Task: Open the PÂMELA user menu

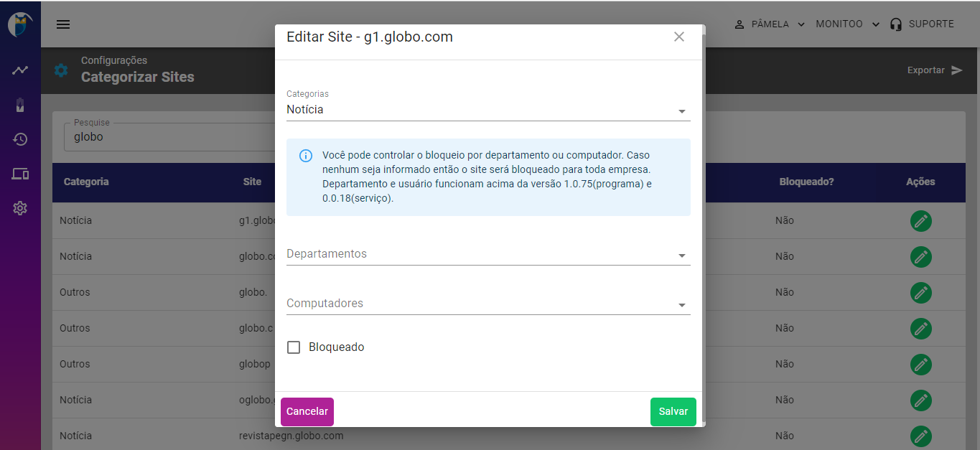Action: click(768, 24)
